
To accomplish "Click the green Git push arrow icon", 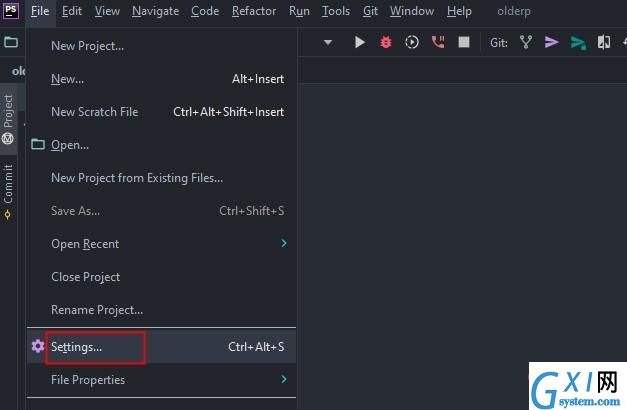I will 578,42.
